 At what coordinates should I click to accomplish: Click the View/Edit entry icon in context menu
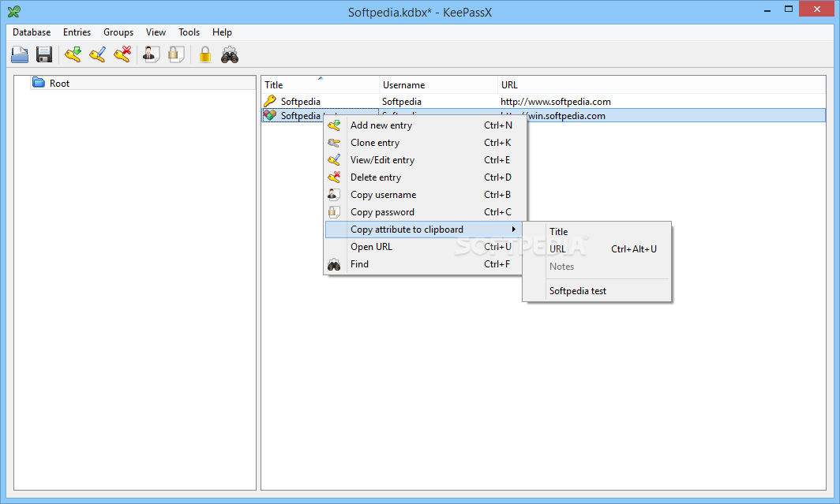(334, 160)
